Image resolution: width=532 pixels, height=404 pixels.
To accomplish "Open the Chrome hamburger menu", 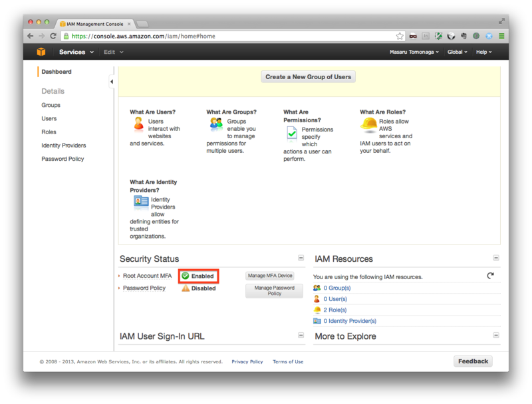I will pos(501,36).
